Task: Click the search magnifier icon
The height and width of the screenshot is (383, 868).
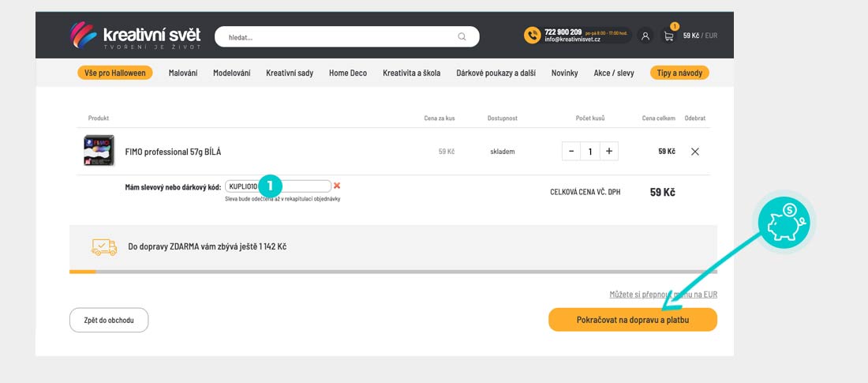Action: [462, 36]
